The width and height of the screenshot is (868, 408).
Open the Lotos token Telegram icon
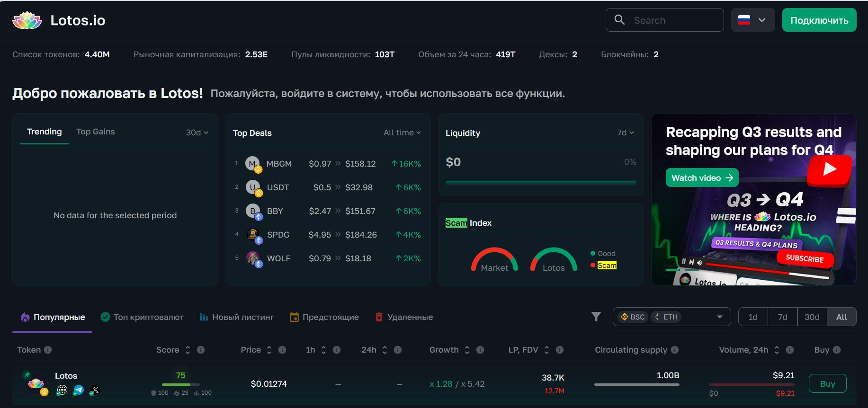(79, 390)
